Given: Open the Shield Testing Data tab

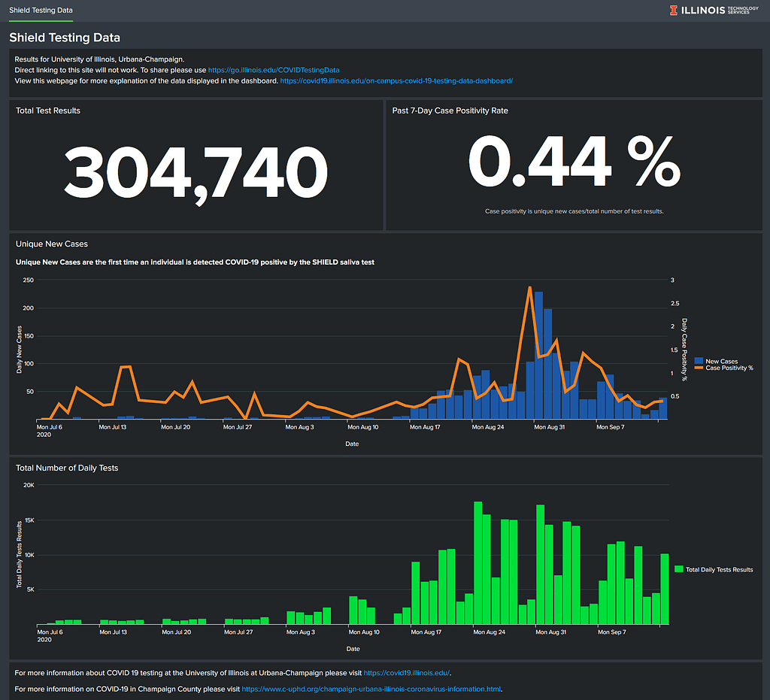Looking at the screenshot, I should point(41,11).
